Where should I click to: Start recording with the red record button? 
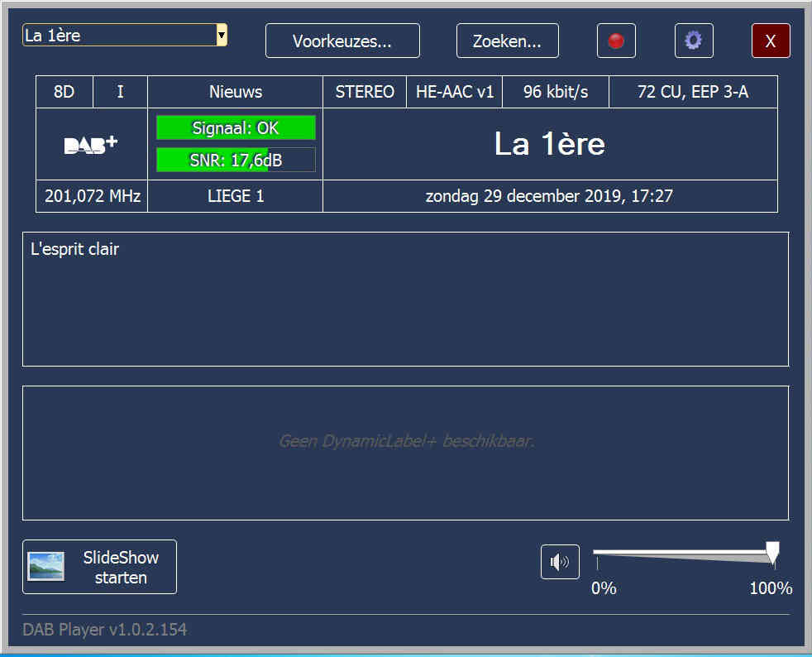616,41
